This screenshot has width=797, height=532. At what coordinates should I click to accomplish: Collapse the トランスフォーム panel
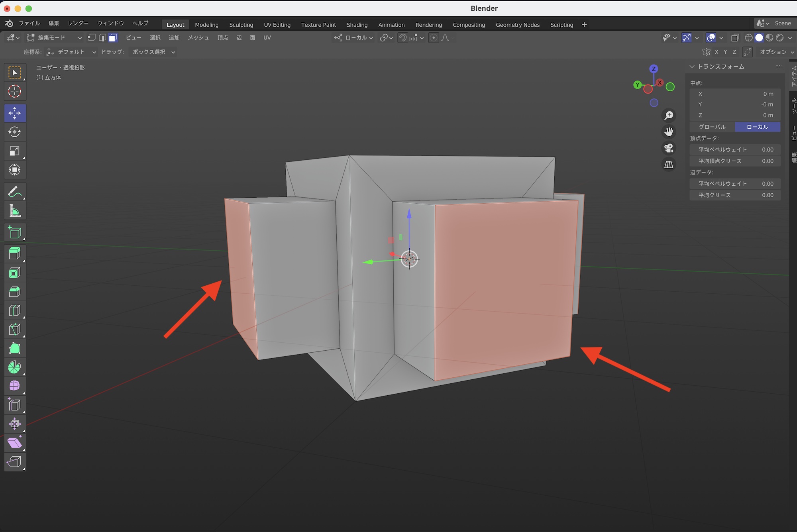pos(692,67)
